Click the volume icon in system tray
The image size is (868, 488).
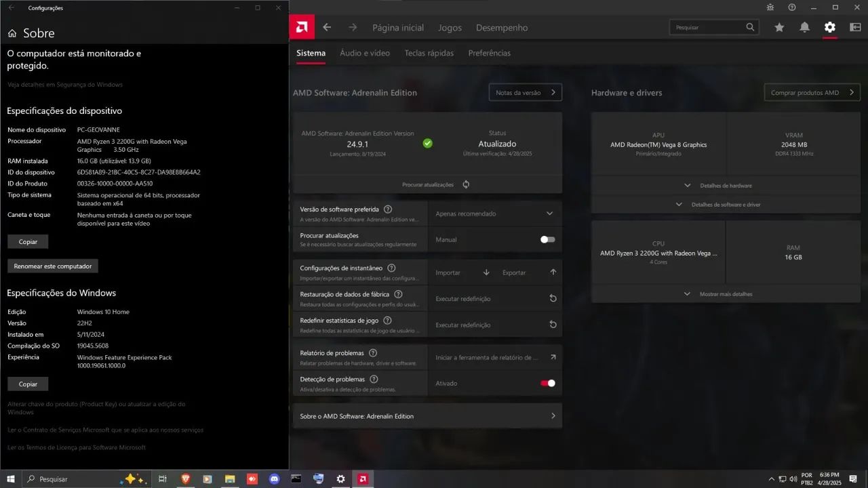click(793, 479)
